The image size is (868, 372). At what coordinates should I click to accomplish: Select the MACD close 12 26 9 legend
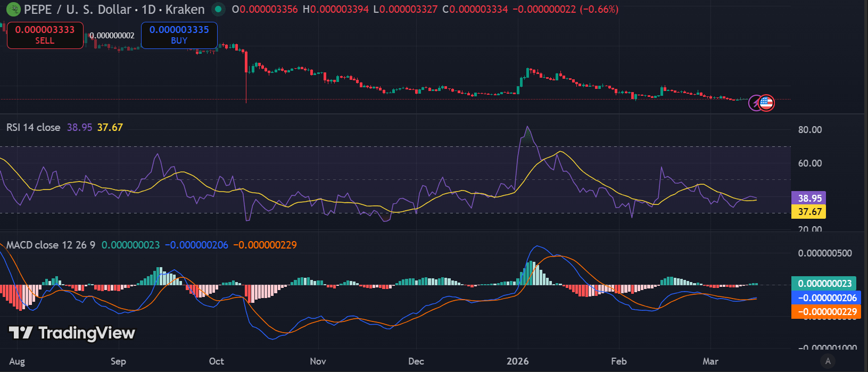click(x=51, y=245)
